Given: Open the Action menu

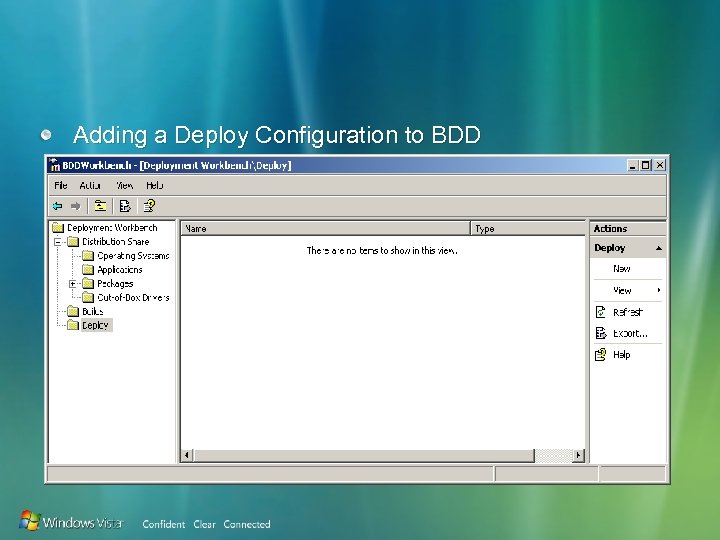Looking at the screenshot, I should pyautogui.click(x=90, y=186).
